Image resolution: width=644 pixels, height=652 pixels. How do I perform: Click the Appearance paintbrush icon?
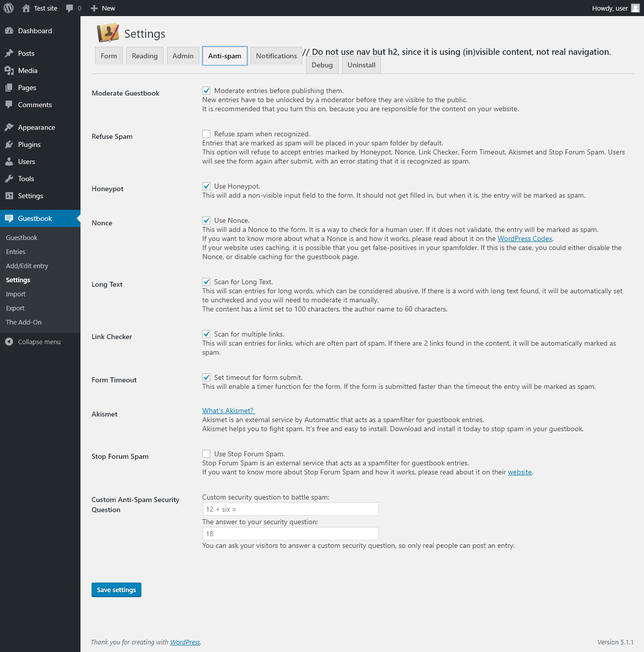tap(9, 127)
